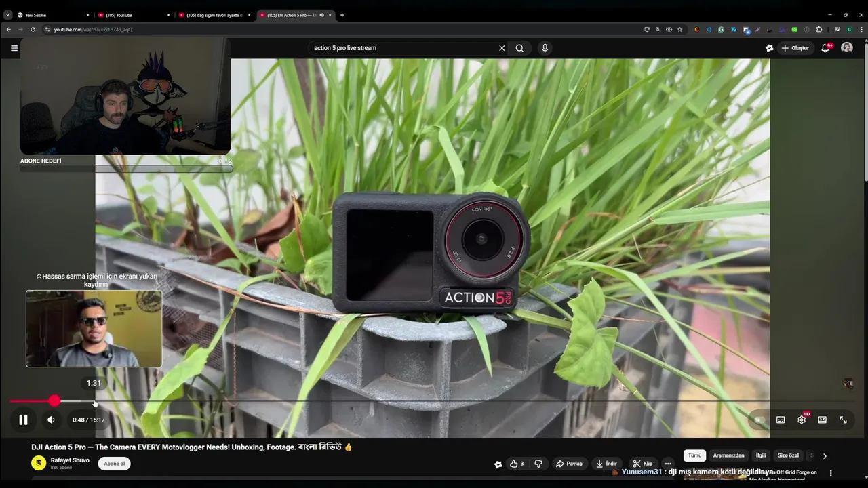Viewport: 868px width, 488px height.
Task: Dislike the video with thumbs down
Action: [x=538, y=464]
